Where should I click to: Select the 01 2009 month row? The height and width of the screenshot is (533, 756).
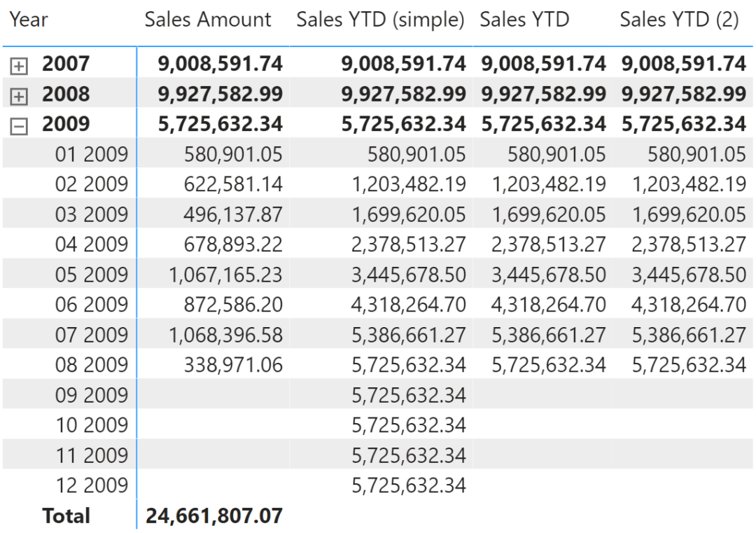pyautogui.click(x=92, y=154)
